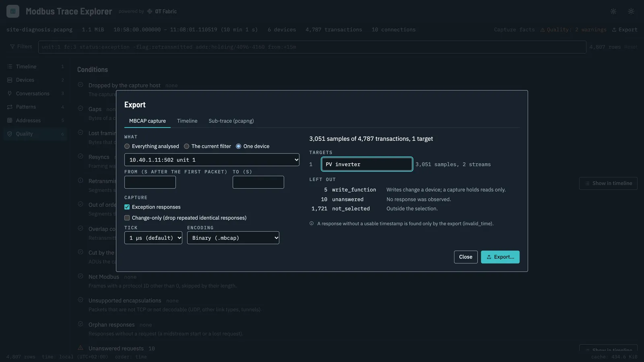Open Timeline in the sidebar
644x362 pixels.
pyautogui.click(x=35, y=66)
